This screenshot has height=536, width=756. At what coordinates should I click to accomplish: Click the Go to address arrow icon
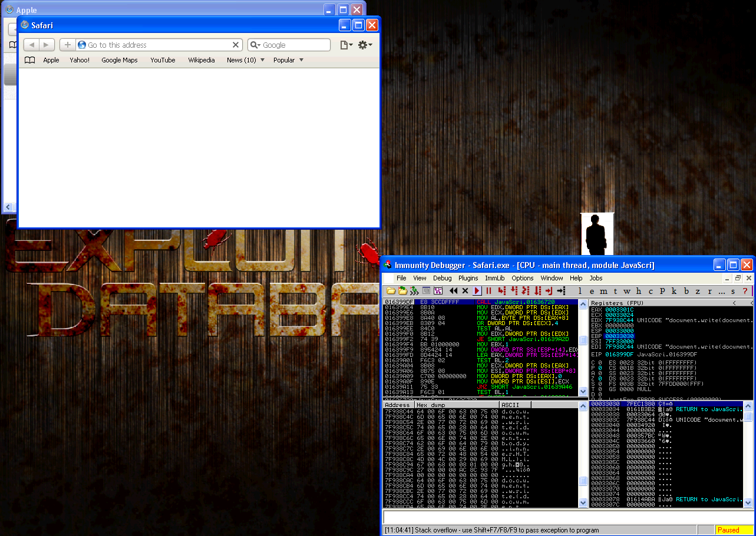(x=561, y=291)
